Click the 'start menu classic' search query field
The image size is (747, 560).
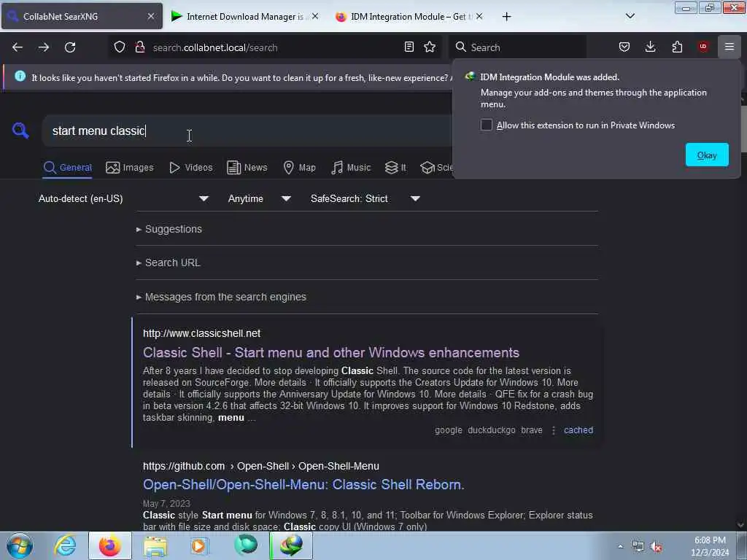[x=248, y=131]
